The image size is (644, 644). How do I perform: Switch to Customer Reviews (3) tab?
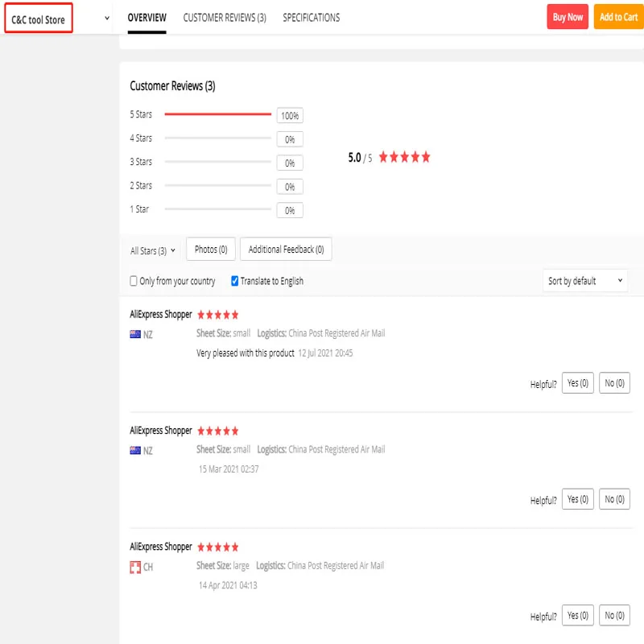pyautogui.click(x=225, y=18)
